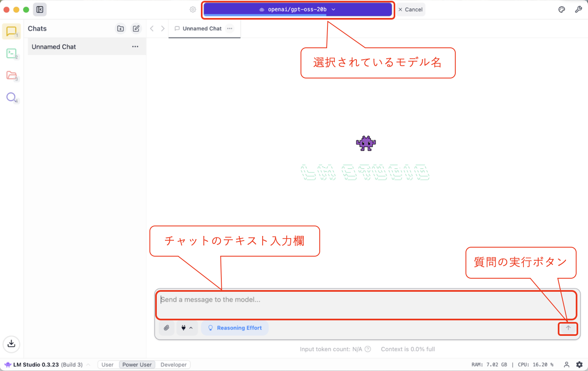
Task: Open model settings gear beside the model selector
Action: [193, 9]
